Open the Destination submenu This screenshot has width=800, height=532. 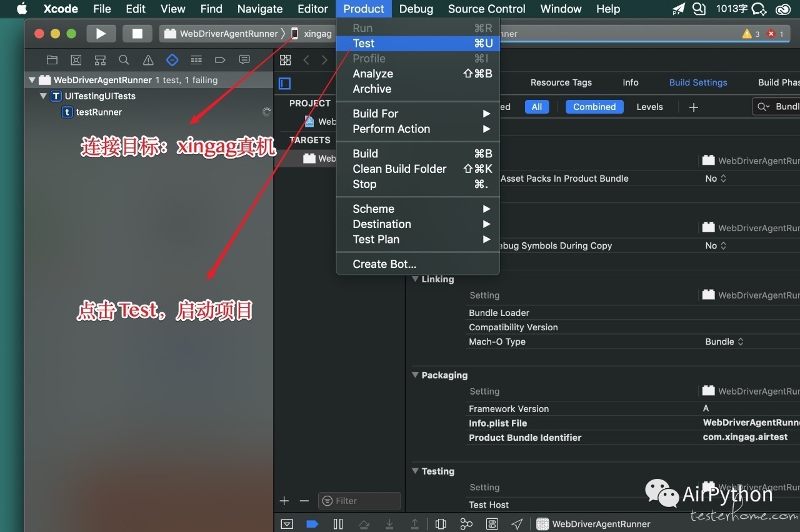click(x=417, y=224)
